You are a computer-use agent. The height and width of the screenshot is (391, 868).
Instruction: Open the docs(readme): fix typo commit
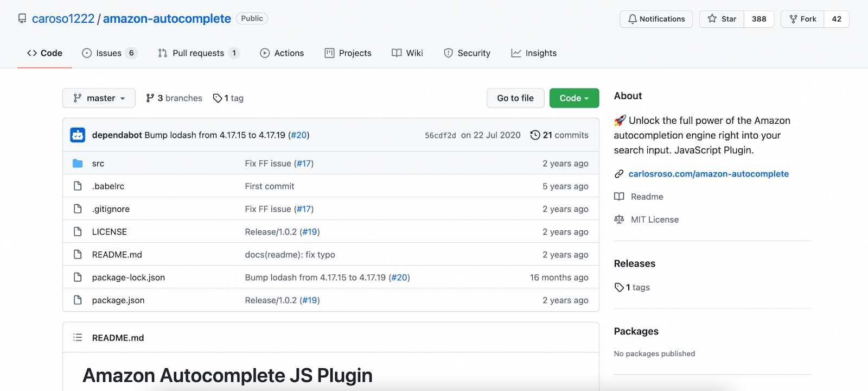(290, 255)
